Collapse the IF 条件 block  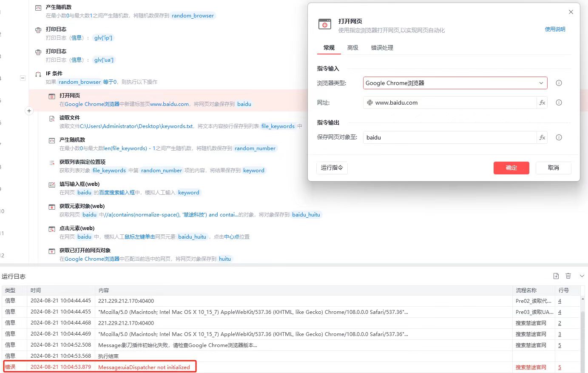(x=23, y=78)
